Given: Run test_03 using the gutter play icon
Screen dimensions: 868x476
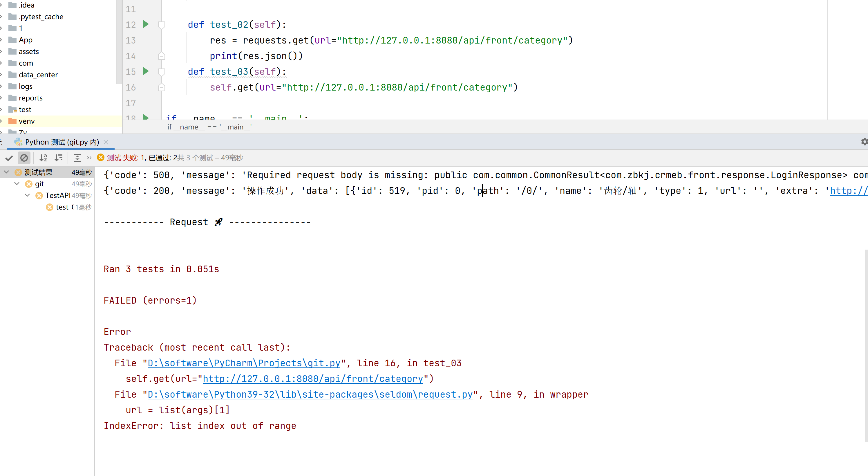Looking at the screenshot, I should coord(146,71).
